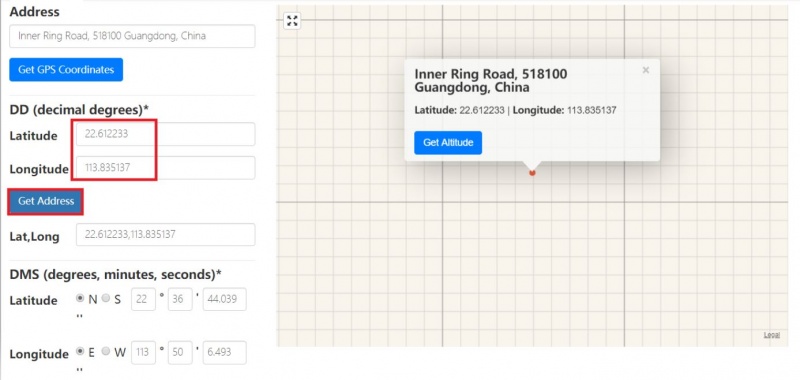Click Get GPS Coordinates button
This screenshot has width=800, height=380.
tap(66, 69)
